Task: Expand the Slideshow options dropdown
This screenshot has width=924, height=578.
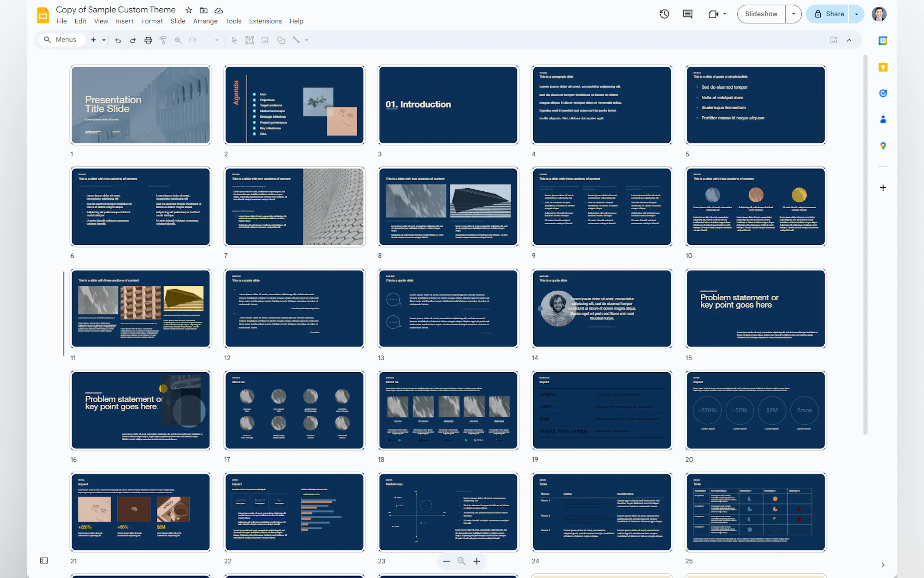Action: [x=793, y=14]
